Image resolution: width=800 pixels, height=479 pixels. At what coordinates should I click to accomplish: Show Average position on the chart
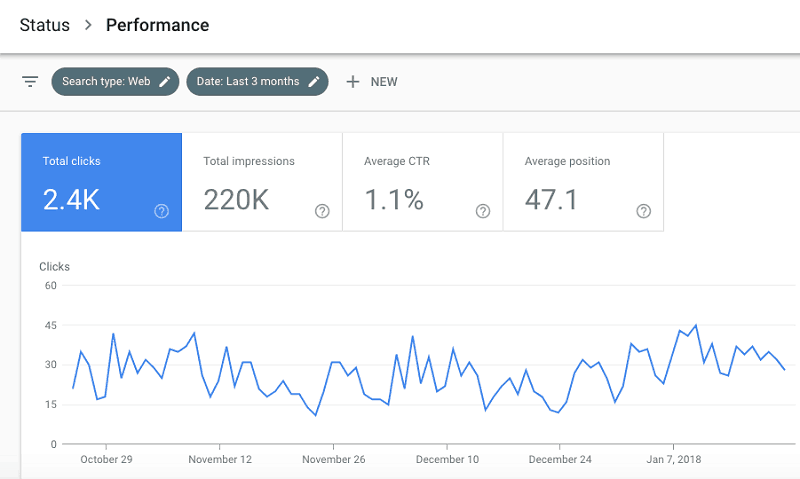tap(582, 182)
